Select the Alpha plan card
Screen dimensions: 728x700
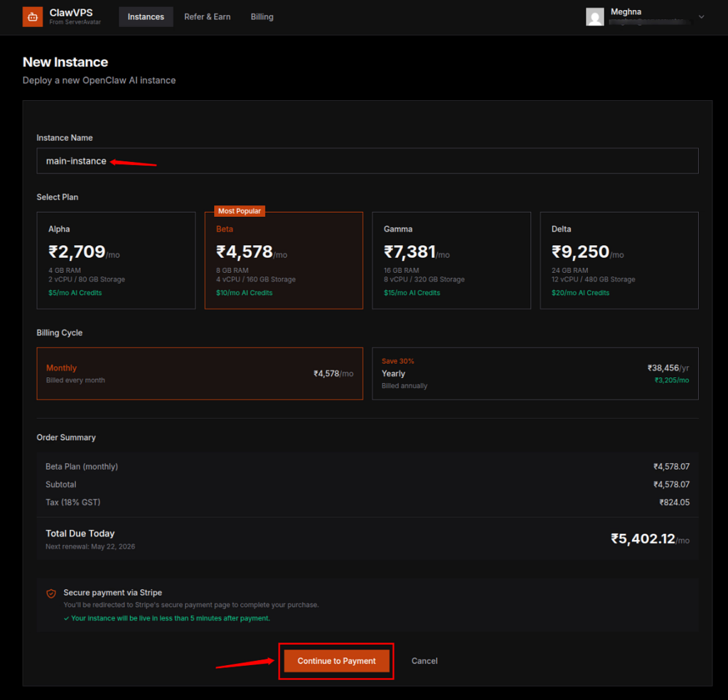click(116, 260)
